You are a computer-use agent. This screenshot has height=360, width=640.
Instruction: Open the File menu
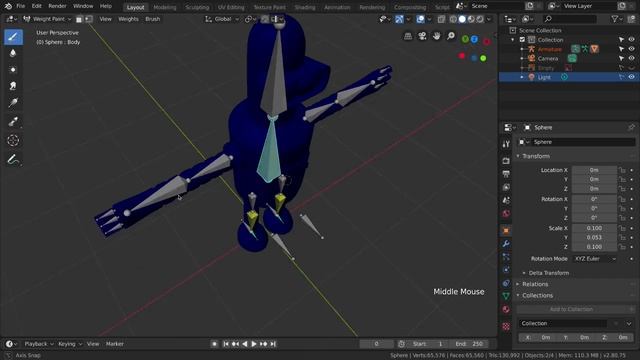(20, 6)
